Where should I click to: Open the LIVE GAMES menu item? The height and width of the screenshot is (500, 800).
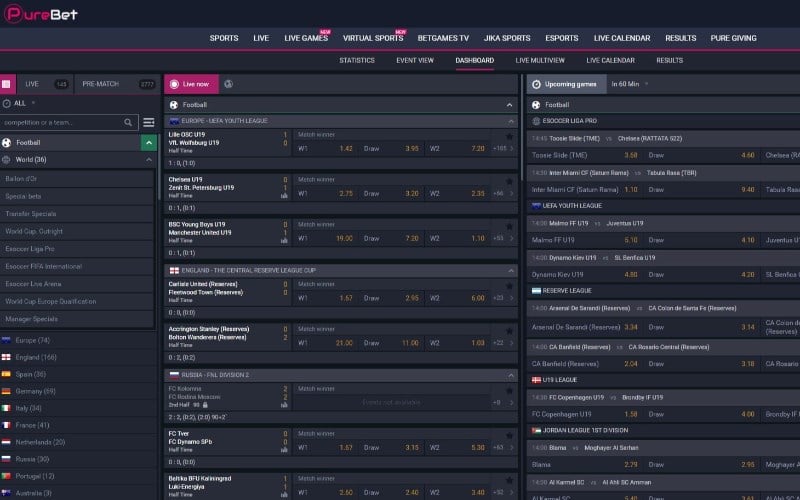(x=306, y=38)
